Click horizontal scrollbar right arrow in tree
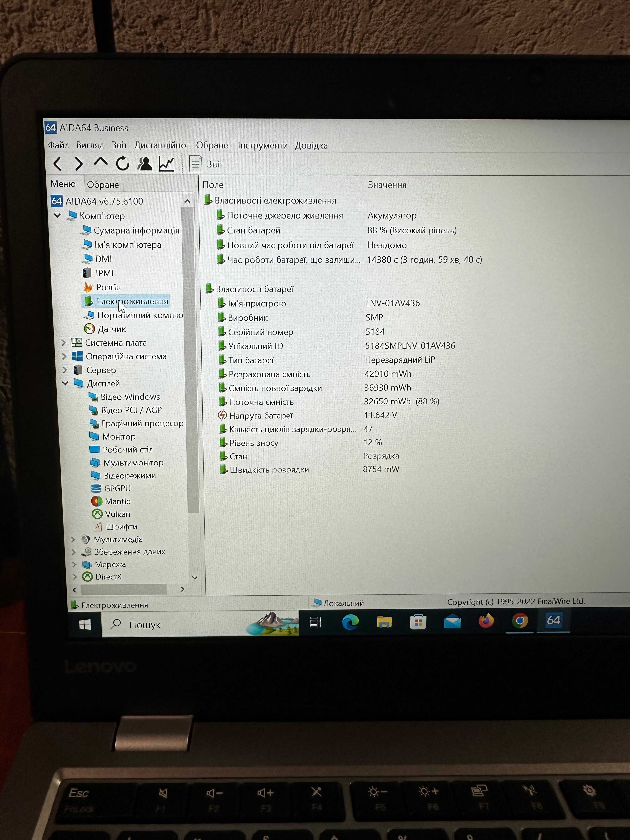630x840 pixels. coord(183,589)
